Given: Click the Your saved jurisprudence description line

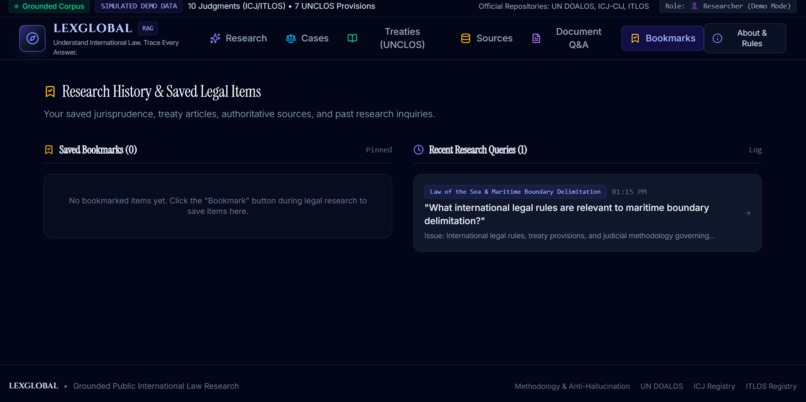Looking at the screenshot, I should 239,114.
